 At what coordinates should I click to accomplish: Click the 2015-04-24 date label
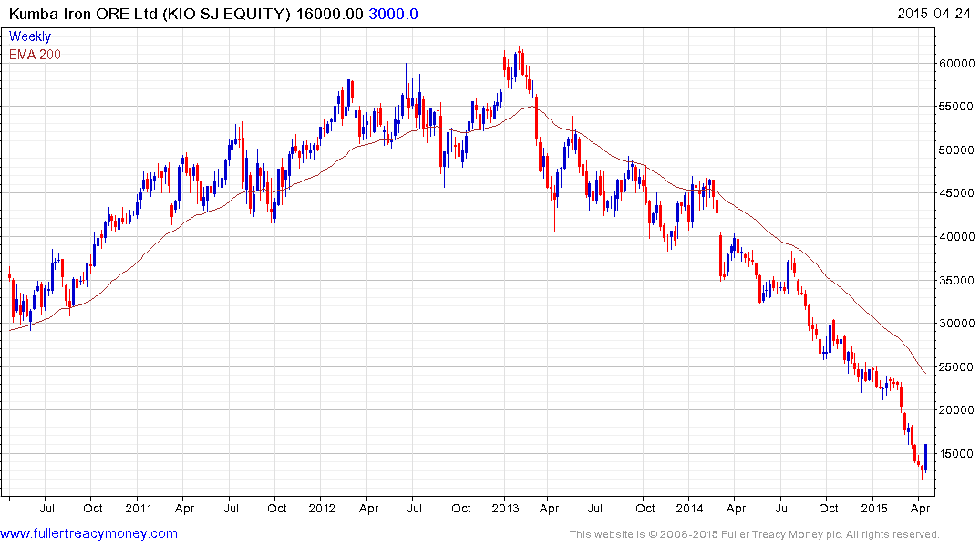(x=934, y=13)
